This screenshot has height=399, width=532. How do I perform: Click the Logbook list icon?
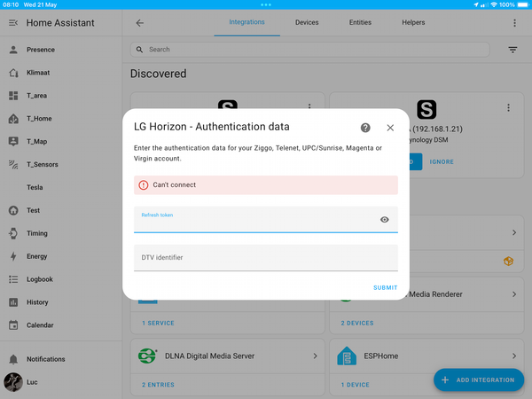click(13, 279)
